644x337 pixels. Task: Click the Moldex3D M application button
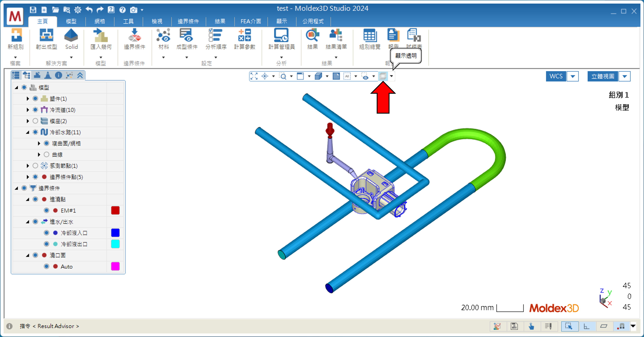pos(15,16)
